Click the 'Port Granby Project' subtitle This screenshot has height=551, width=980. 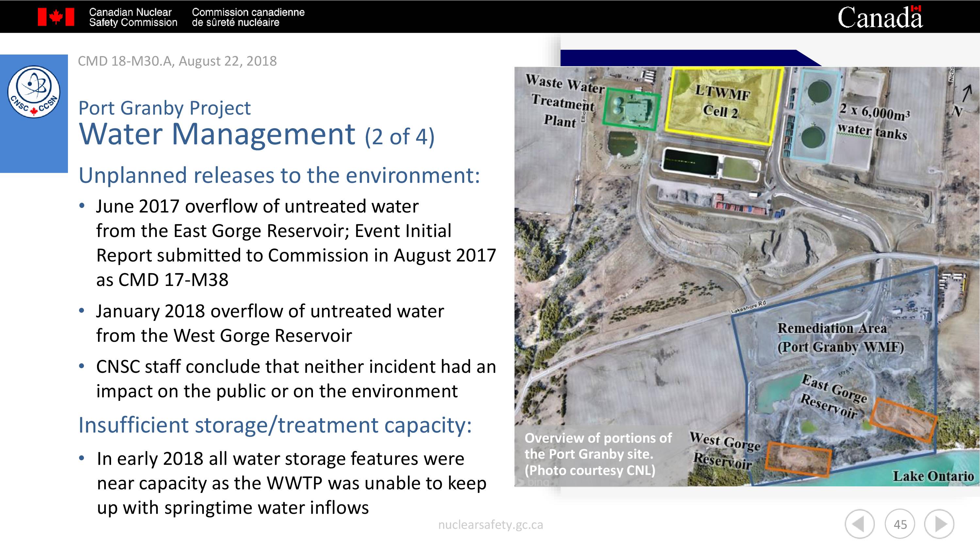click(x=164, y=108)
